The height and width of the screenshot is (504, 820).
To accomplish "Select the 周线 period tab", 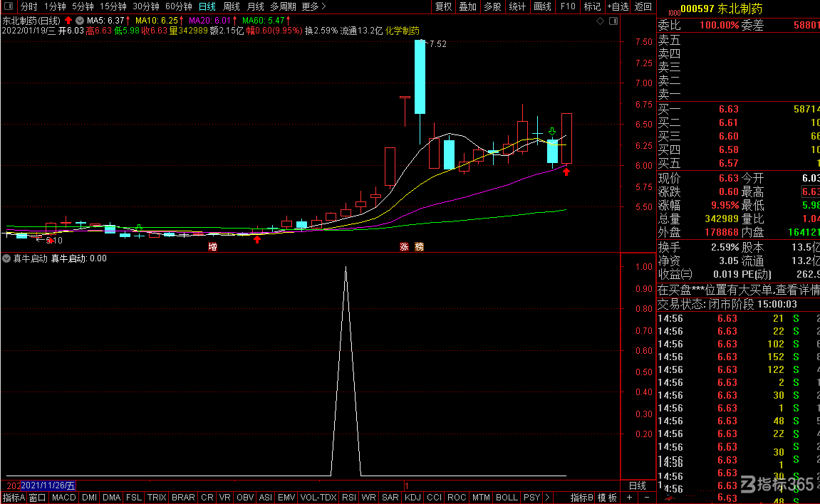I will click(x=231, y=6).
